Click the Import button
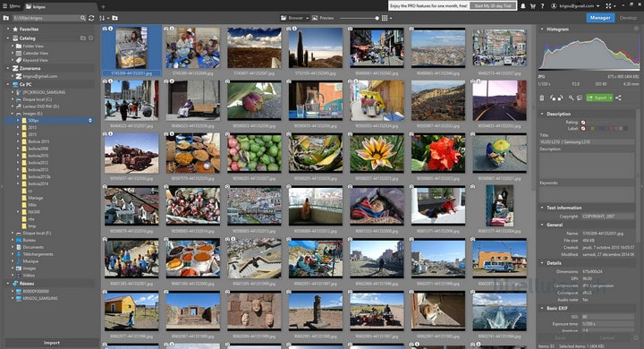 [52, 343]
